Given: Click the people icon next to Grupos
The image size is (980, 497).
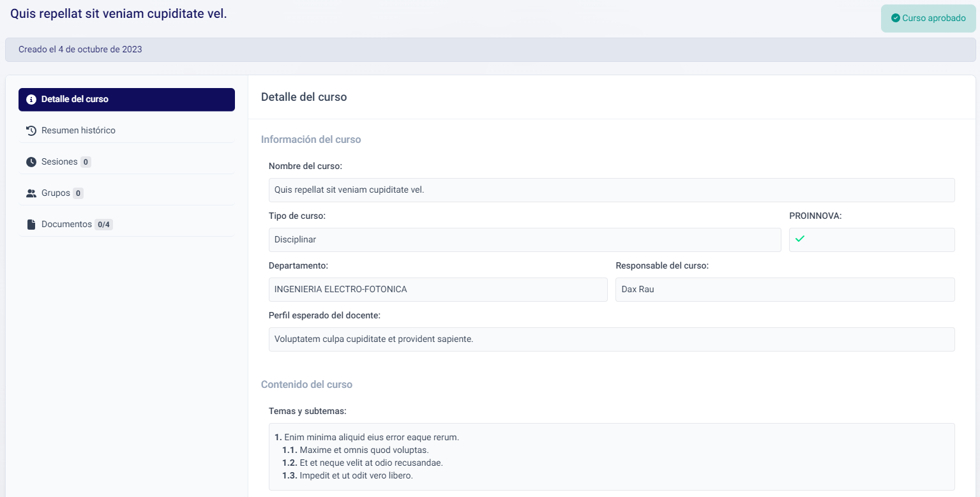Looking at the screenshot, I should (x=31, y=193).
